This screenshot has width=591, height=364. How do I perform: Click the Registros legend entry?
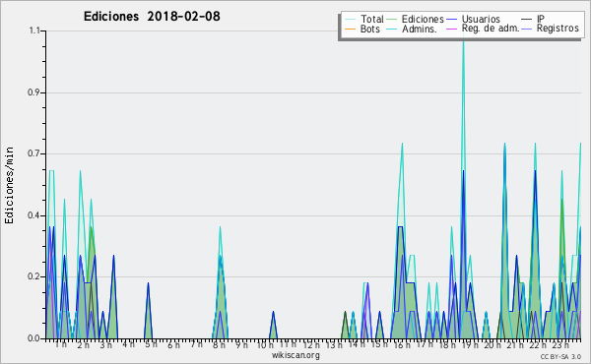551,29
